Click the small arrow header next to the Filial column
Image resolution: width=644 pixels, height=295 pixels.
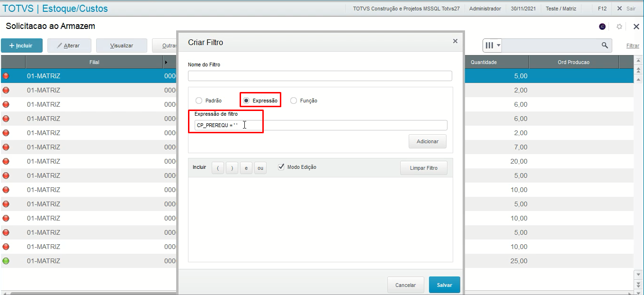166,62
